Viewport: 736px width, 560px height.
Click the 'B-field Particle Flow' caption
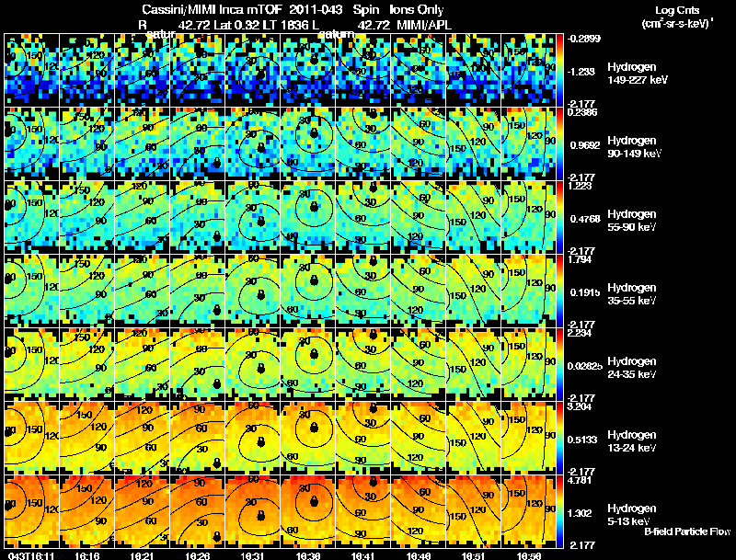point(687,531)
